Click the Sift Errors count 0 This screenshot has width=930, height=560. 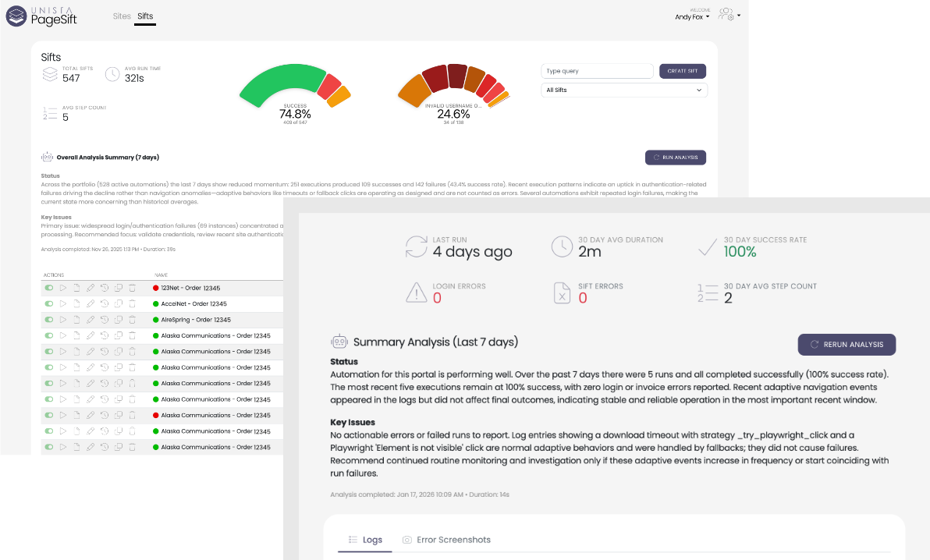point(583,298)
